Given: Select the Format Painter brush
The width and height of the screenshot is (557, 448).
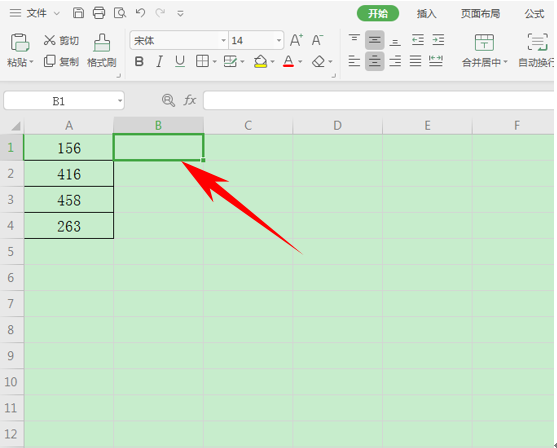Looking at the screenshot, I should point(102,43).
